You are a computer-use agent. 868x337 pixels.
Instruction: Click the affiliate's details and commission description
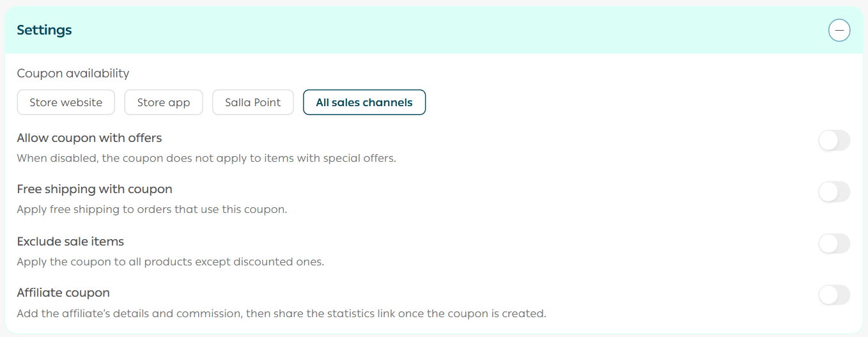[x=281, y=314]
